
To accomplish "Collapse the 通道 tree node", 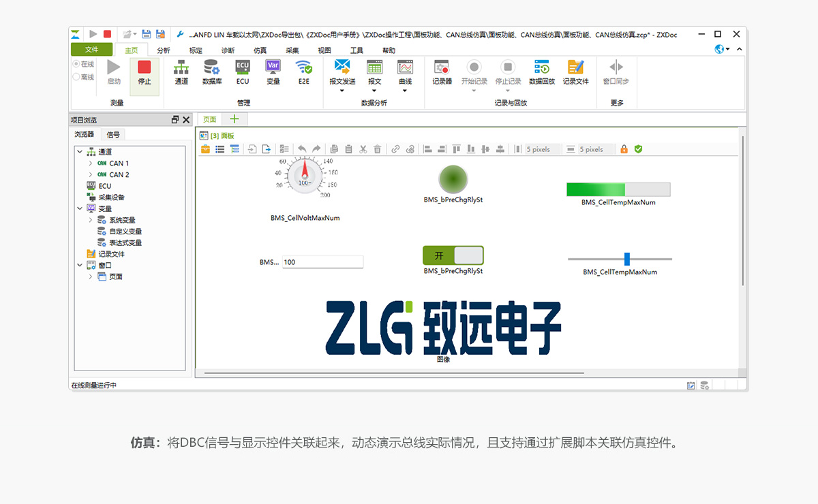I will tap(80, 152).
